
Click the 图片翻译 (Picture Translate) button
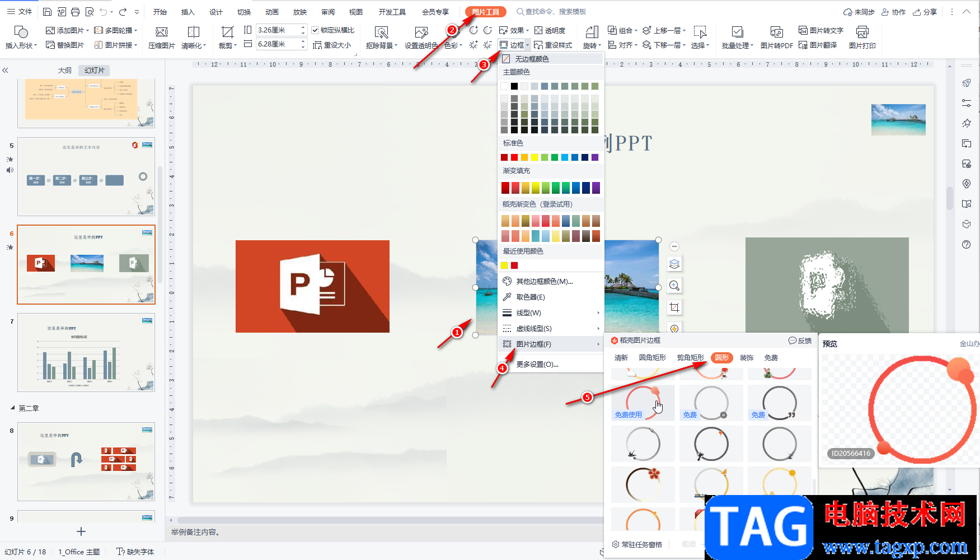pos(818,45)
